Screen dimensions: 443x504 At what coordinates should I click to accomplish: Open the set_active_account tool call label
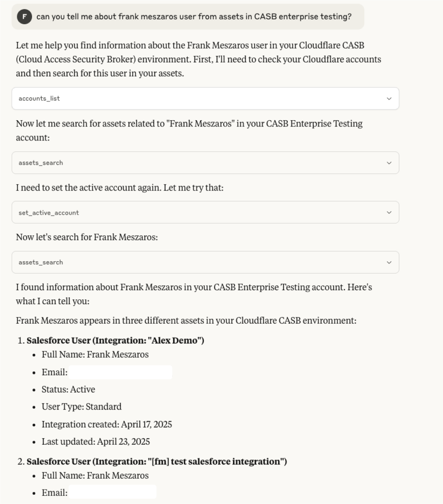(48, 212)
